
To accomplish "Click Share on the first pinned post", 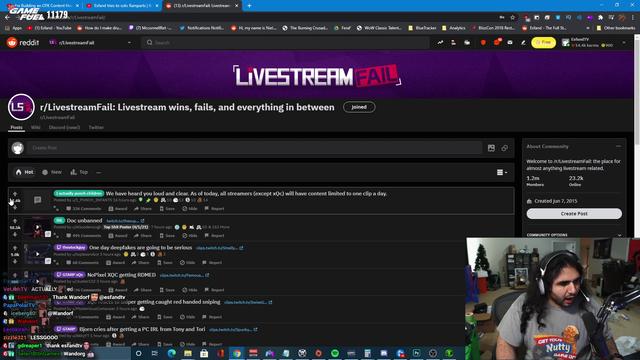I will coord(143,209).
